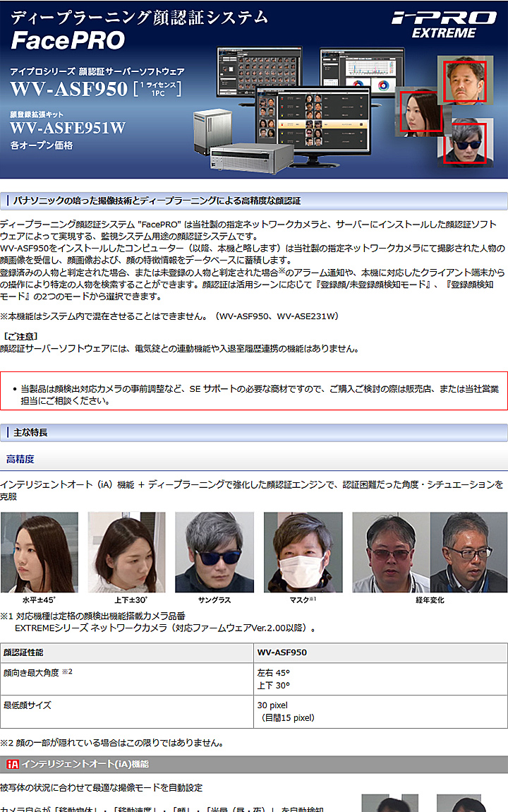Click the i-PRO EXTREME logo
The width and height of the screenshot is (508, 812).
click(444, 25)
